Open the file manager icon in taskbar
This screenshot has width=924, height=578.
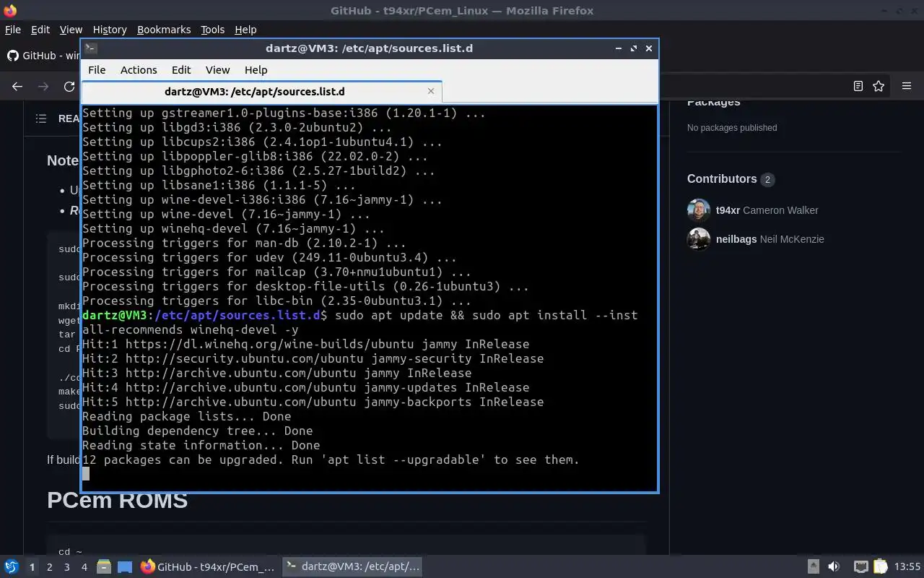coord(104,567)
